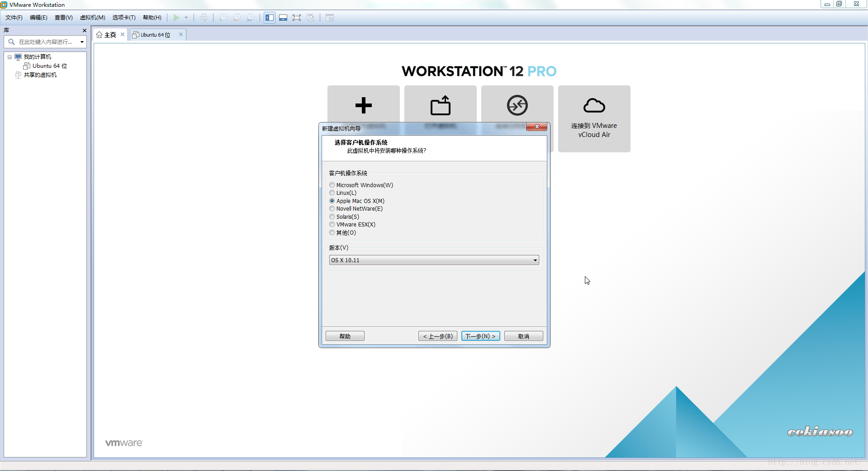
Task: Click the 上一步(B) back button
Action: coord(438,336)
